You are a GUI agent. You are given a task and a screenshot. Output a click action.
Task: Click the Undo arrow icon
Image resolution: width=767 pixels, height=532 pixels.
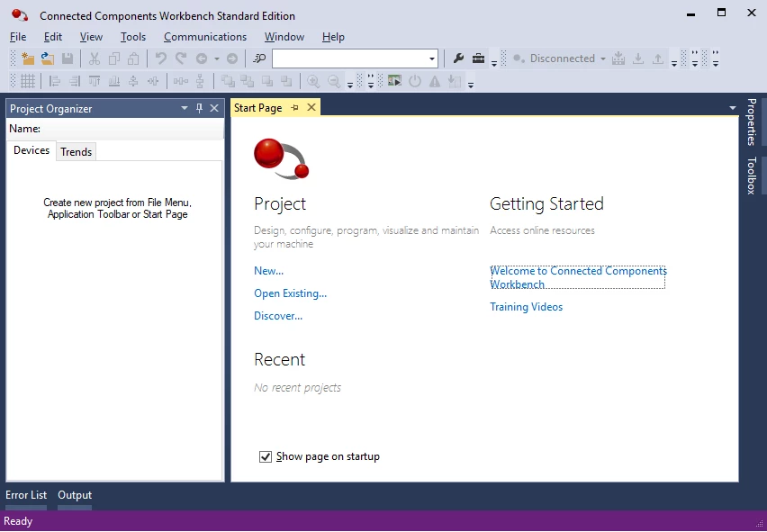point(160,59)
